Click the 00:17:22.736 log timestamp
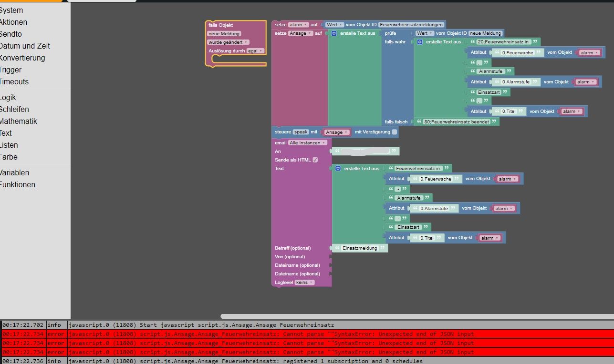Viewport: 614px width, 364px height. point(23,361)
